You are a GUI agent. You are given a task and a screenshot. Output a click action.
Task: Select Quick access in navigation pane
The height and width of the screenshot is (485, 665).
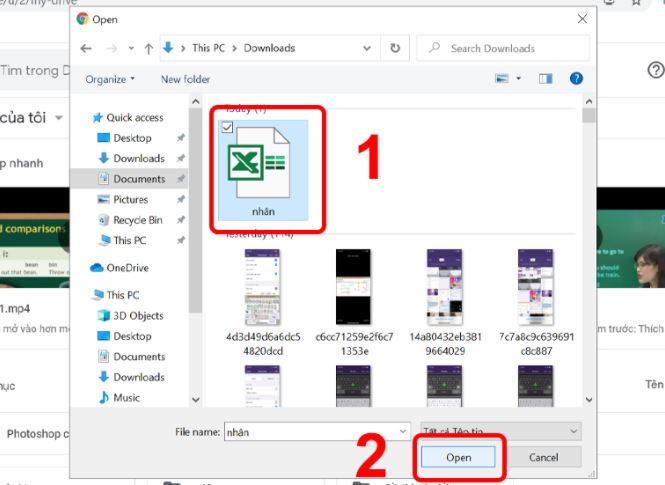point(128,117)
